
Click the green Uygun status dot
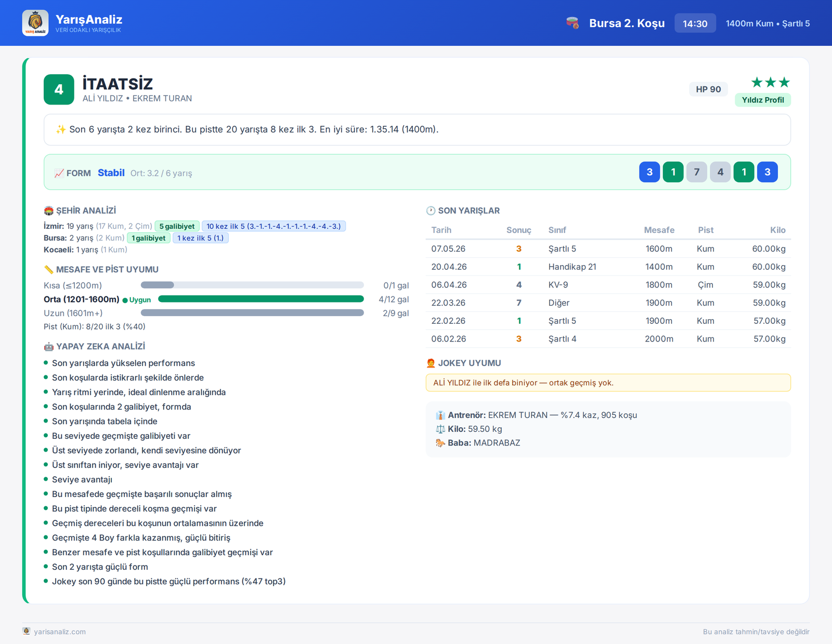tap(125, 300)
